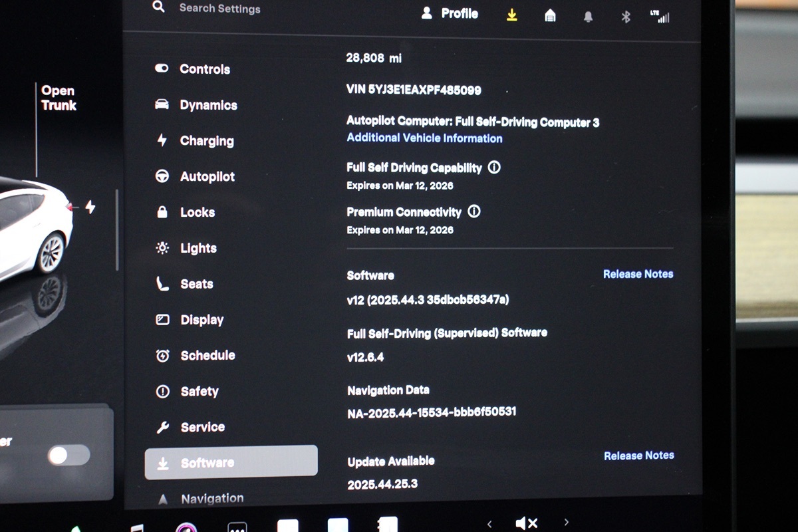Open the Profile dropdown
Image resolution: width=798 pixels, height=532 pixels.
pyautogui.click(x=450, y=13)
